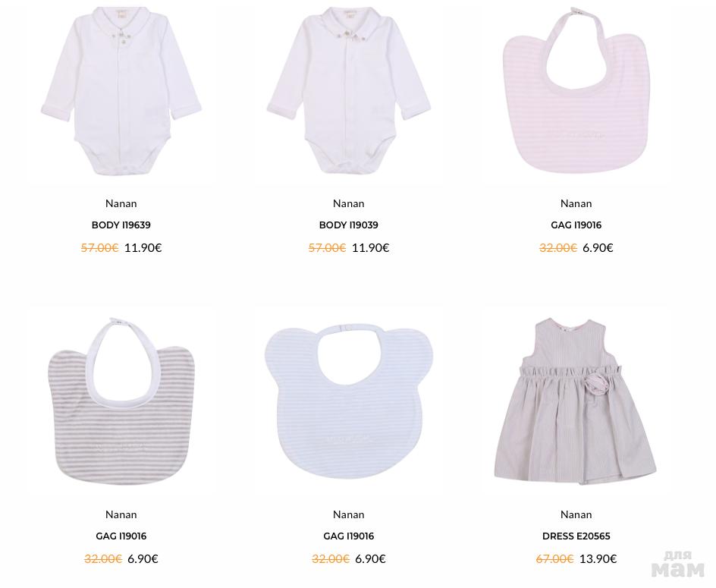
Task: Click GAG I19016 title under bear bib
Action: pos(348,536)
